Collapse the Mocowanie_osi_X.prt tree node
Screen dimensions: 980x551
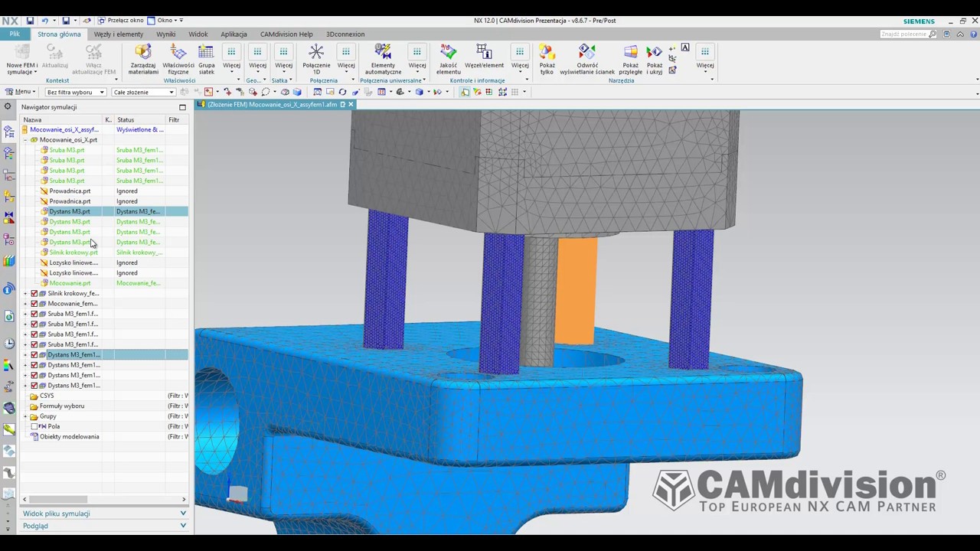25,140
